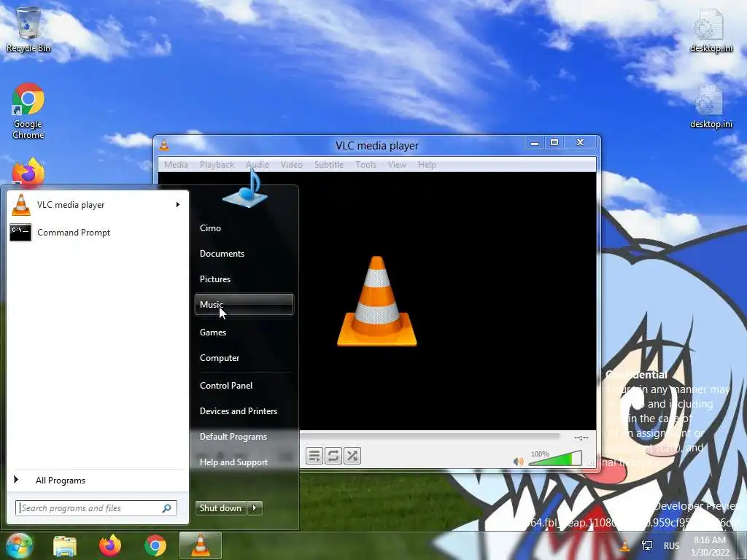Open Chrome from the taskbar
Image resolution: width=747 pixels, height=560 pixels.
155,545
